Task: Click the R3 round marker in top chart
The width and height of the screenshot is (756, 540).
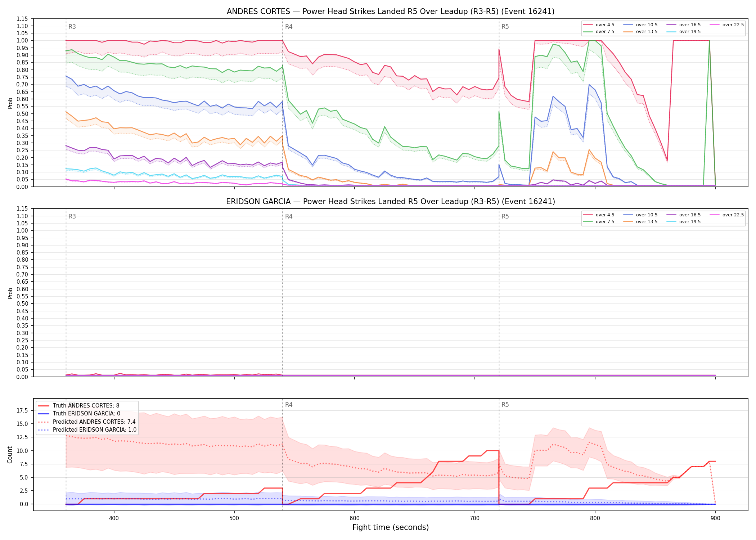Action: pyautogui.click(x=72, y=27)
